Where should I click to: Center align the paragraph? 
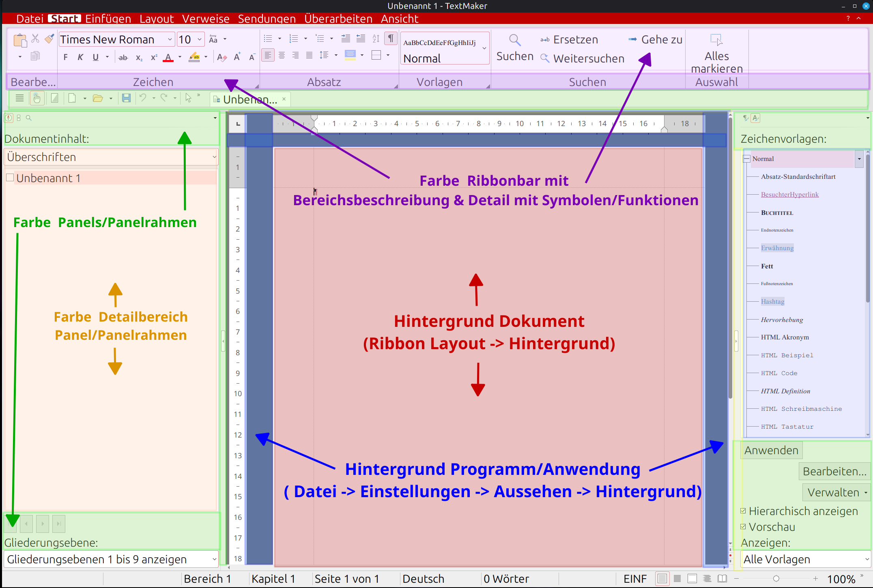pos(282,55)
